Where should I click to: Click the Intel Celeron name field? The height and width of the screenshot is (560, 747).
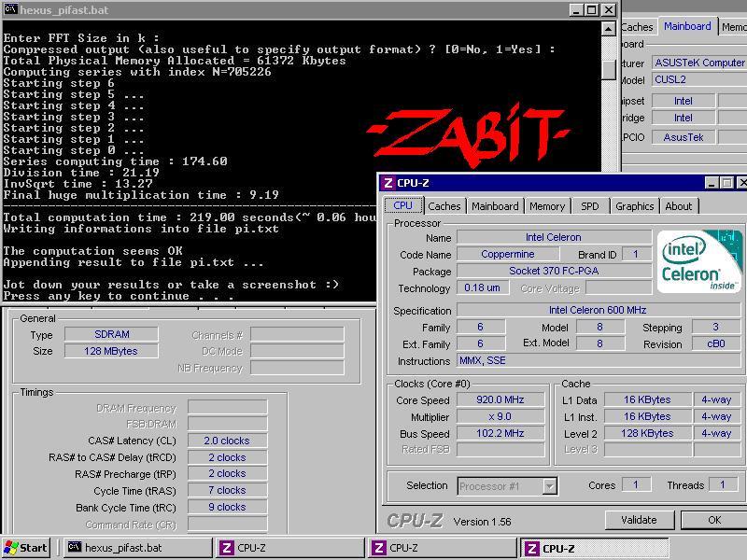(x=554, y=237)
